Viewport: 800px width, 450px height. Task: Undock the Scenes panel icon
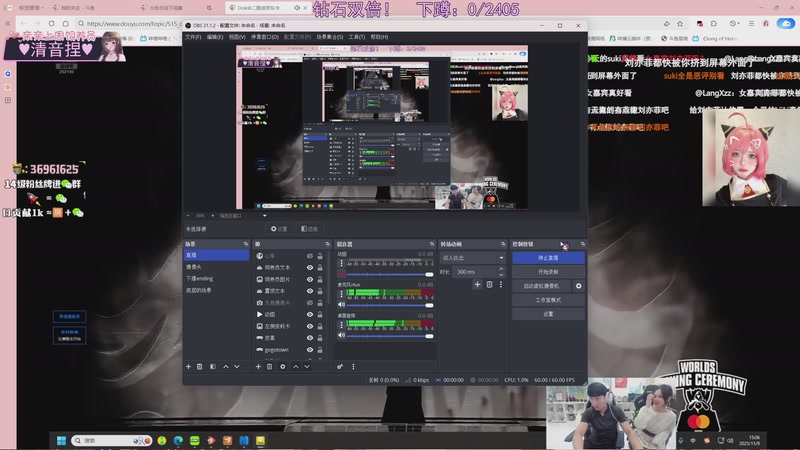(x=246, y=244)
